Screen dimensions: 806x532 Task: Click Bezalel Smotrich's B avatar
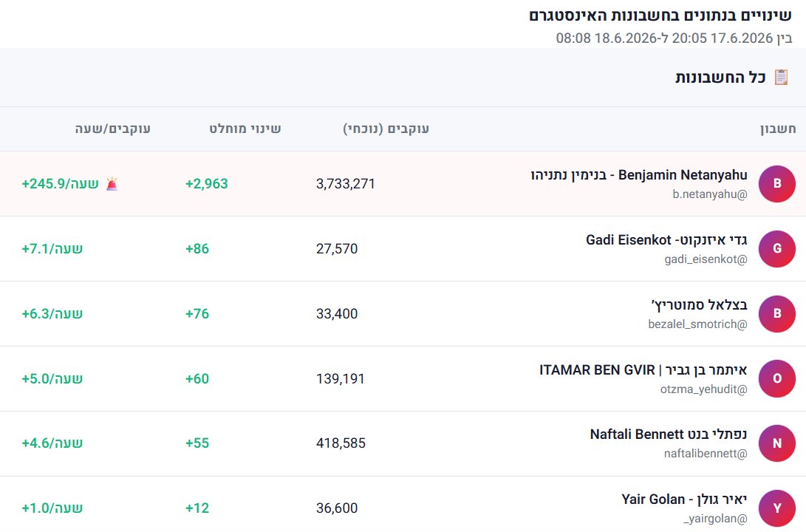tap(776, 313)
